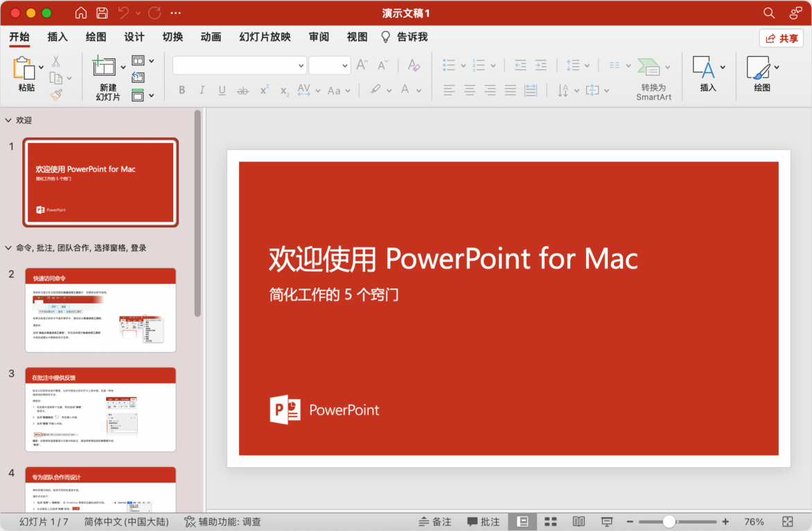Image resolution: width=812 pixels, height=531 pixels.
Task: Click the Reset slide icon
Action: [x=138, y=78]
